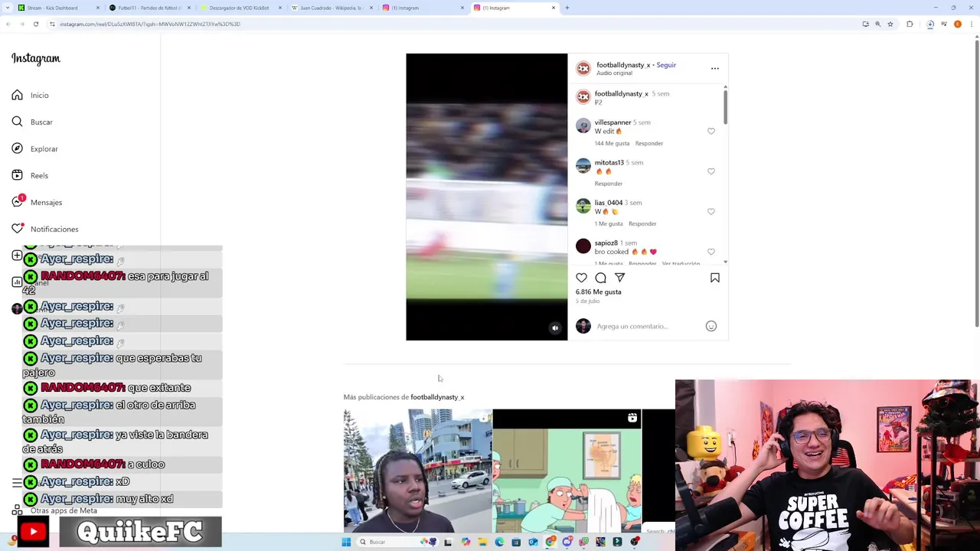Open mitotas13's avatar
Viewport: 980px width, 551px height.
(x=583, y=166)
